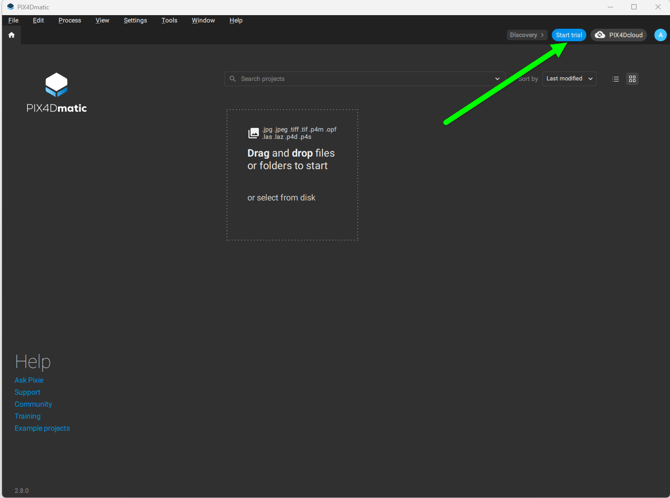Viewport: 670px width, 498px height.
Task: Open the Process menu
Action: click(70, 21)
